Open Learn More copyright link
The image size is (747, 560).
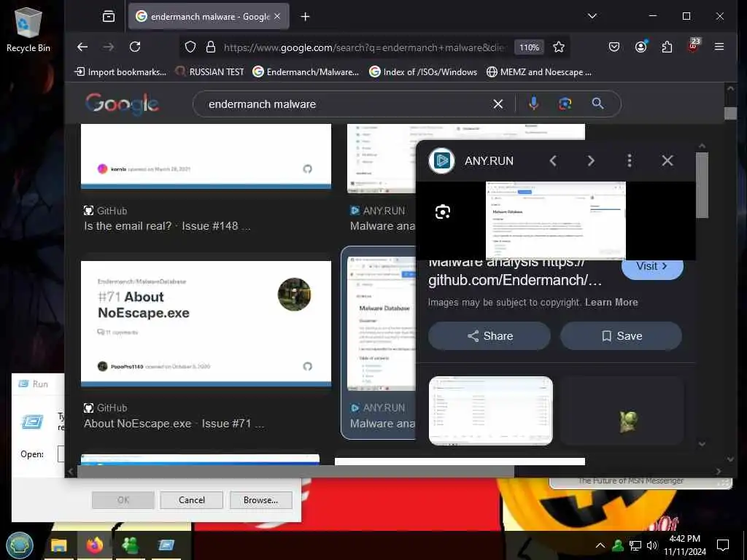611,303
